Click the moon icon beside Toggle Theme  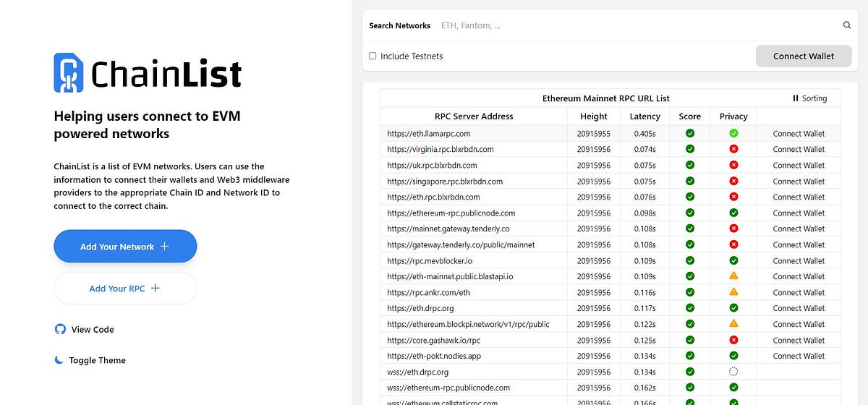tap(59, 360)
